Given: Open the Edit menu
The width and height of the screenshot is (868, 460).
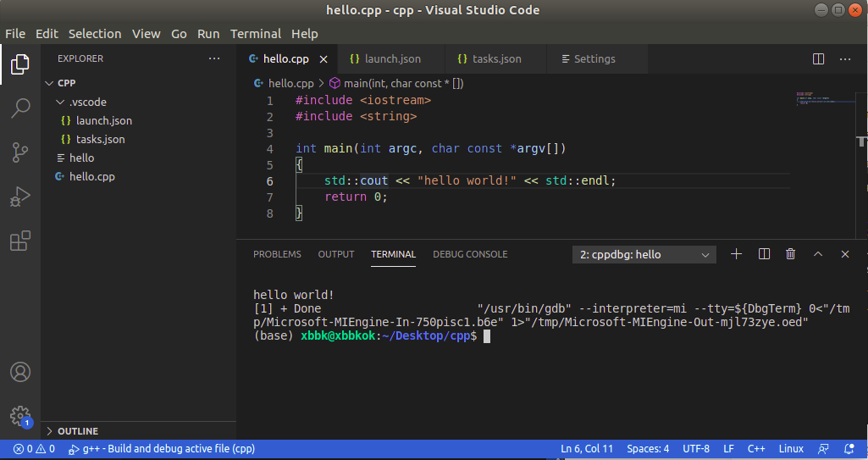Looking at the screenshot, I should point(47,34).
